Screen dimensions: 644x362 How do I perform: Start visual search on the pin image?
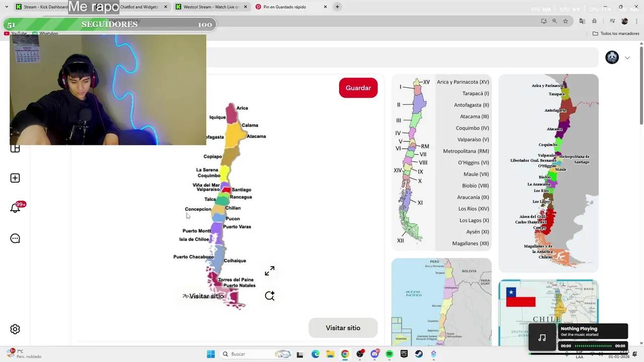[x=270, y=296]
